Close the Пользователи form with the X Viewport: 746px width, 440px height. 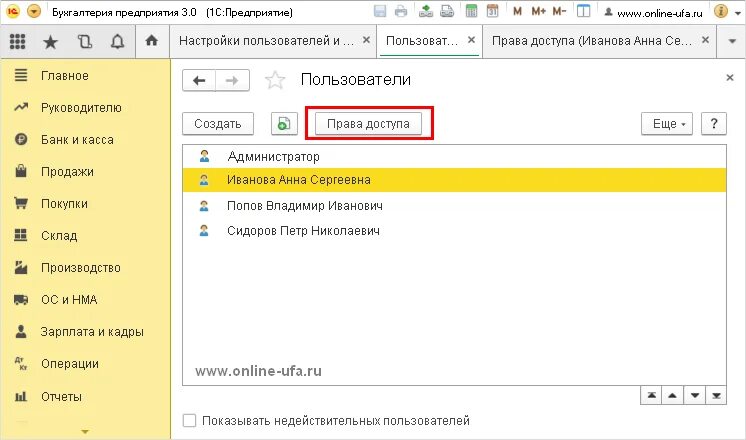(730, 77)
